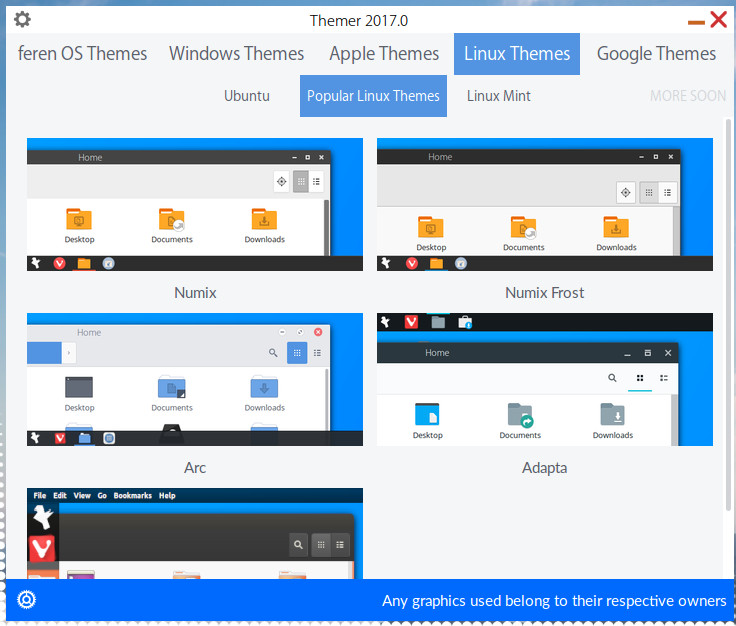Pick the Numix Frost theme preview

click(545, 204)
